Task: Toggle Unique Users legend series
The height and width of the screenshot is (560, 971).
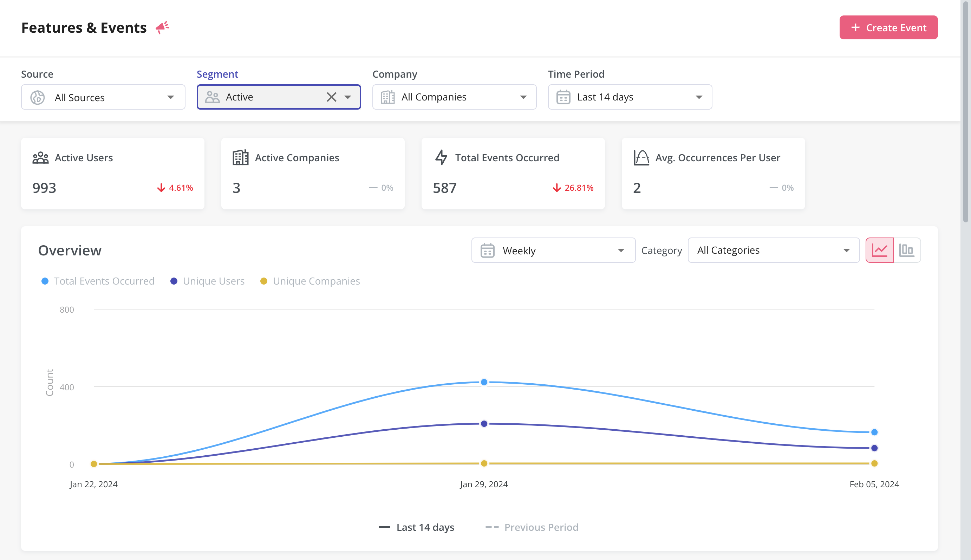Action: pos(207,281)
